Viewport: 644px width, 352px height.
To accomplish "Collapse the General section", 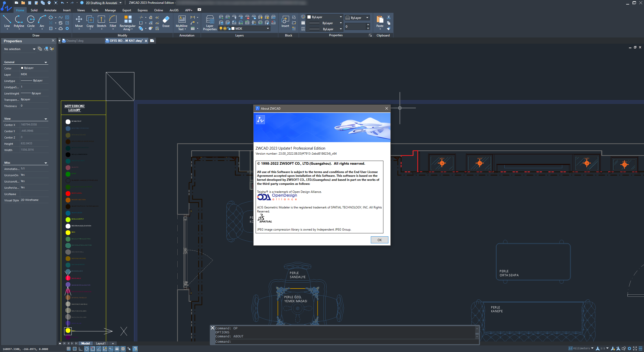I will pos(46,62).
